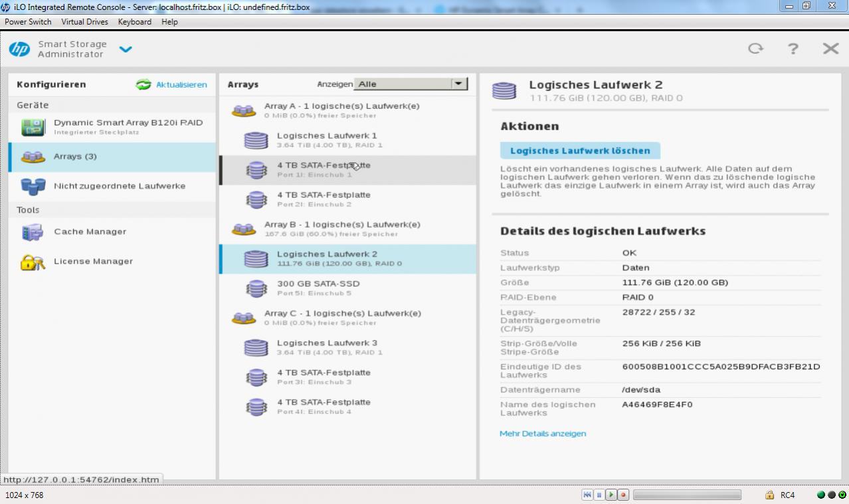Click the refresh circular arrow icon
Screen dimensions: 849x504
tap(755, 48)
